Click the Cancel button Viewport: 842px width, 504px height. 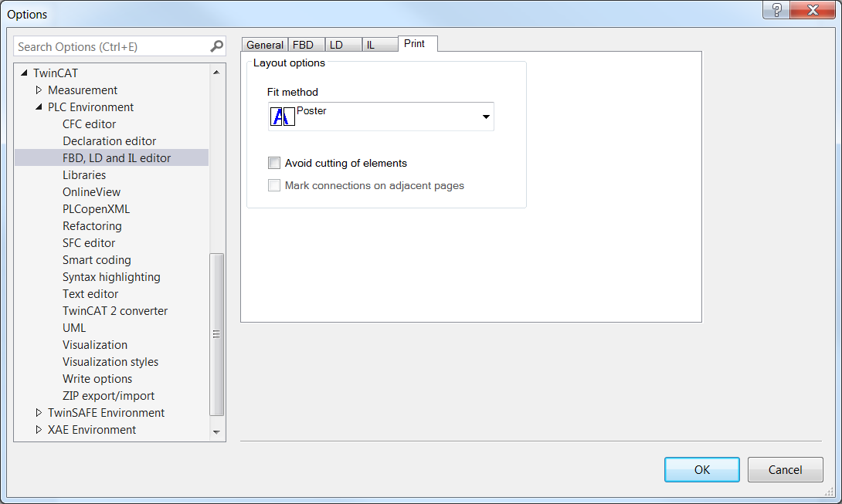click(785, 469)
